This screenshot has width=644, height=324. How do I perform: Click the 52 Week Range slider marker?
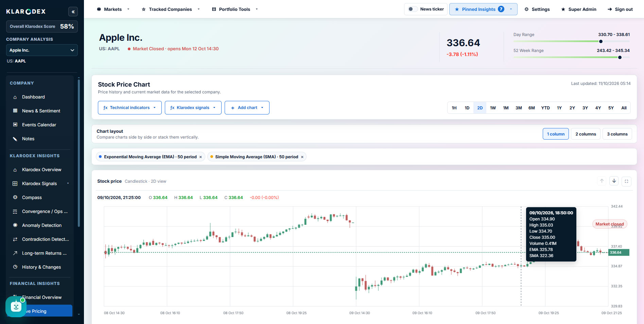pos(620,57)
